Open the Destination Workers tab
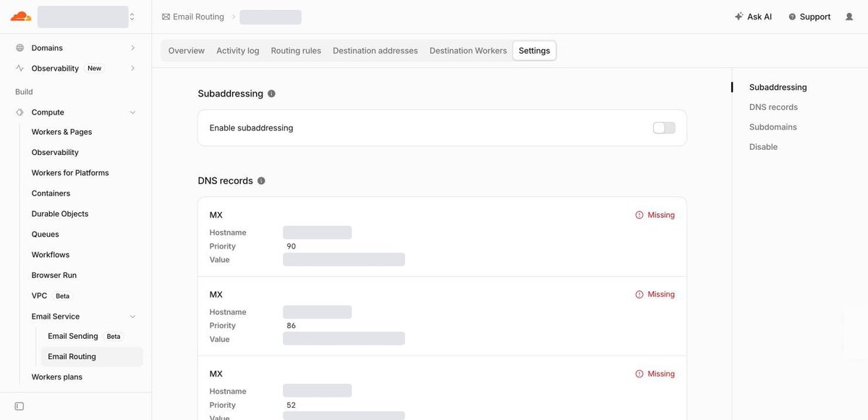The width and height of the screenshot is (868, 420). (468, 51)
